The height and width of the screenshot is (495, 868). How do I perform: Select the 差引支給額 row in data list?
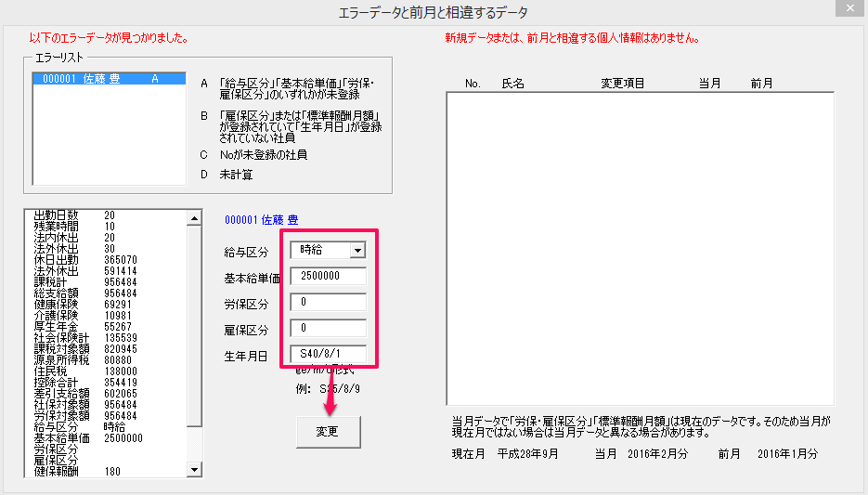(82, 393)
